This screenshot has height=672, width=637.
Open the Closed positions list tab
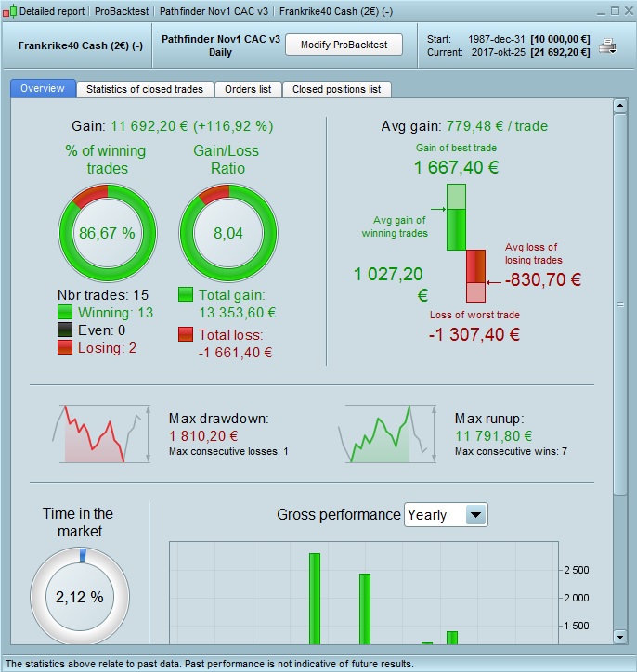(337, 89)
